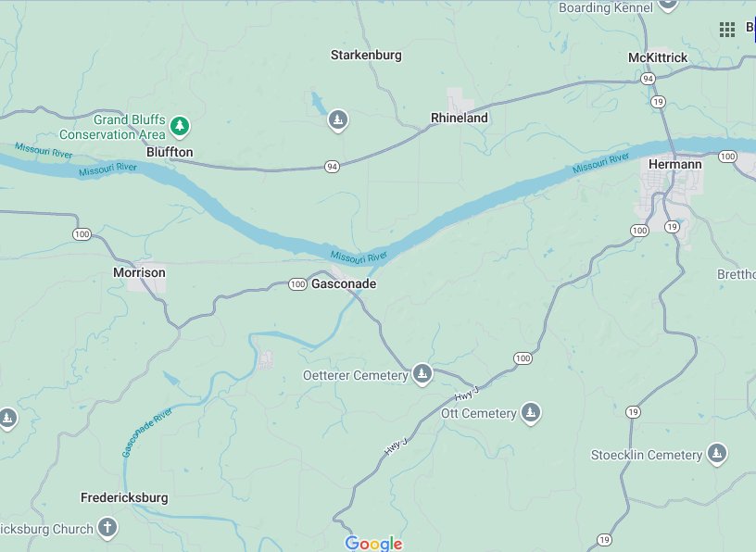Open the Google apps grid icon

point(727,30)
